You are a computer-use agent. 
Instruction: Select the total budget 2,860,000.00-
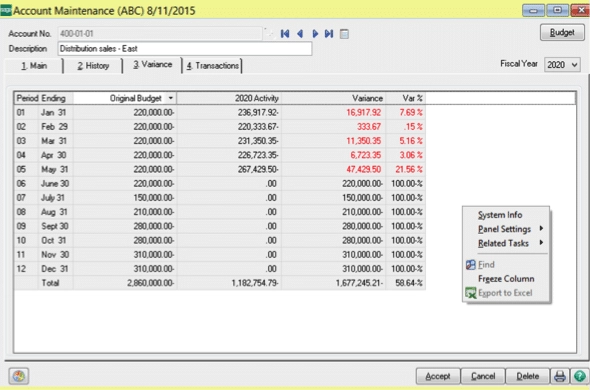point(151,283)
